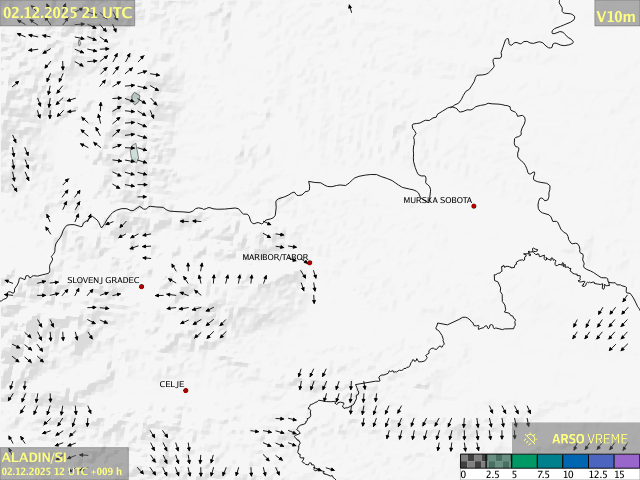
Task: Click the Murska Sobota red station dot
Action: click(474, 206)
